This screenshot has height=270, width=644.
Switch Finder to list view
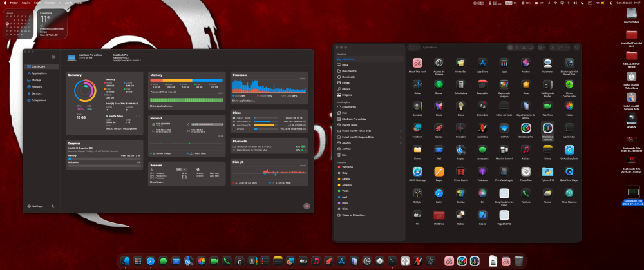tap(517, 48)
